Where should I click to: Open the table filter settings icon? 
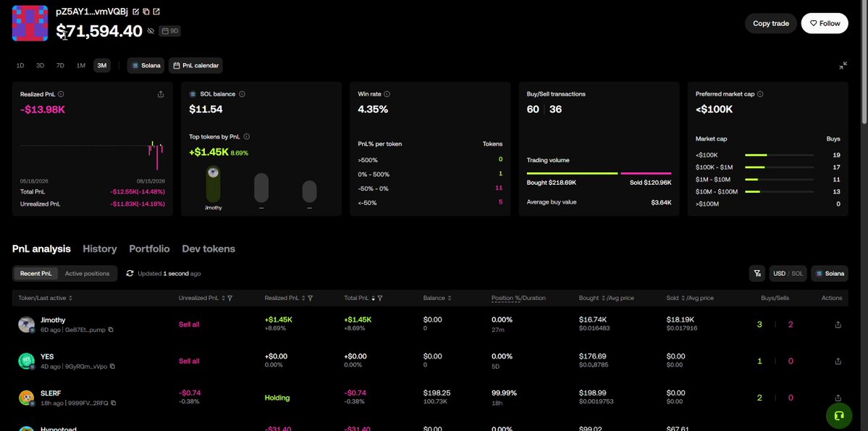click(757, 274)
